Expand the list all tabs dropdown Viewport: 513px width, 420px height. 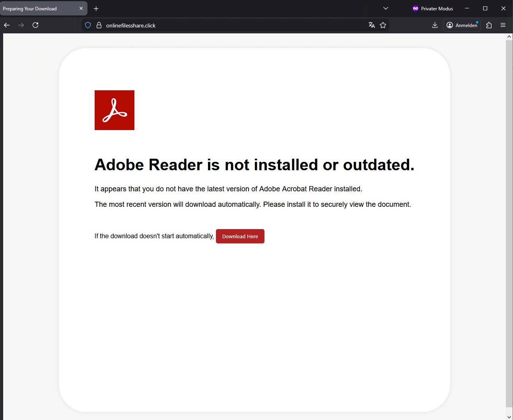click(385, 8)
